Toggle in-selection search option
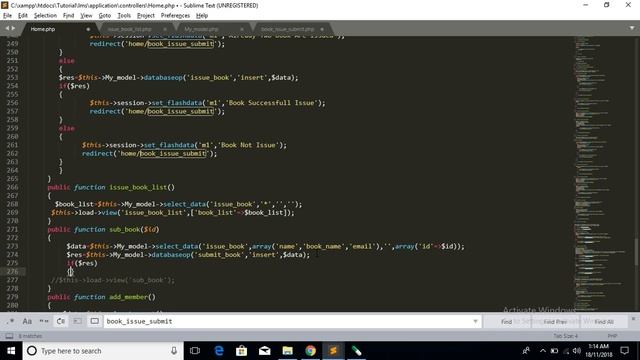The width and height of the screenshot is (640, 360). click(x=78, y=322)
